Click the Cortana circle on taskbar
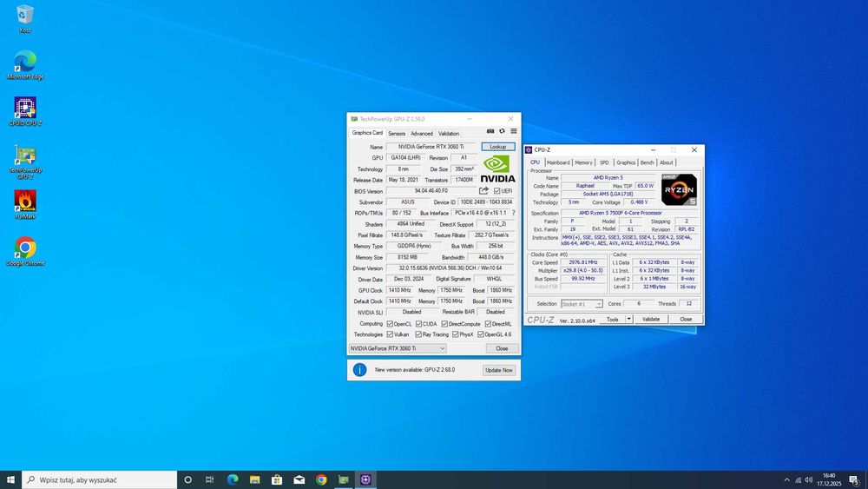The height and width of the screenshot is (489, 868). tap(187, 479)
